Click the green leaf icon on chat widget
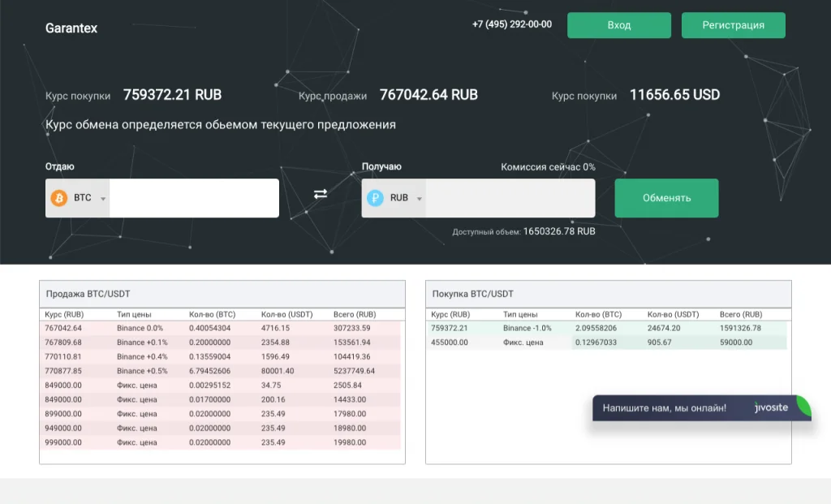This screenshot has height=504, width=831. (803, 406)
